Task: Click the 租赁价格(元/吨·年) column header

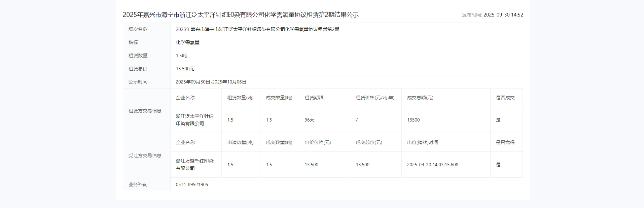Action: pyautogui.click(x=375, y=98)
